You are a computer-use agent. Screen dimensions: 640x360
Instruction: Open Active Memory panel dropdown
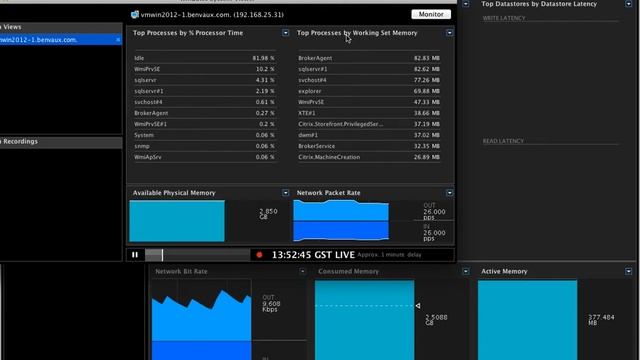point(629,271)
